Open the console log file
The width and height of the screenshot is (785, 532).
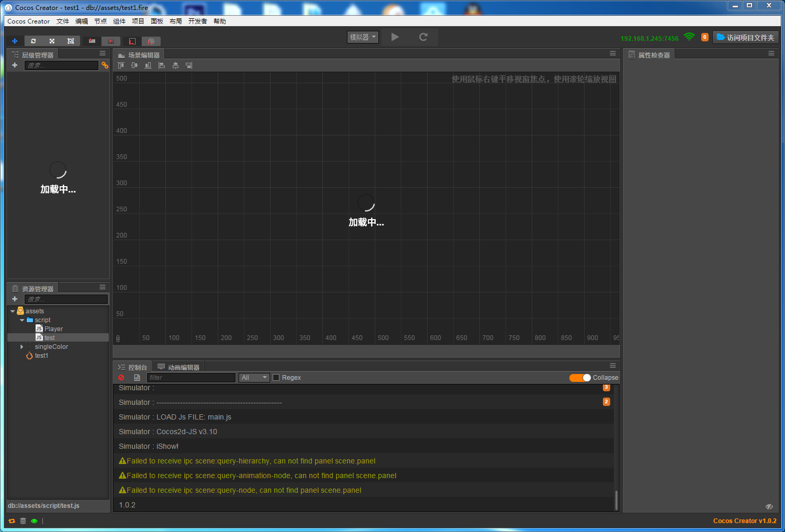pos(137,378)
